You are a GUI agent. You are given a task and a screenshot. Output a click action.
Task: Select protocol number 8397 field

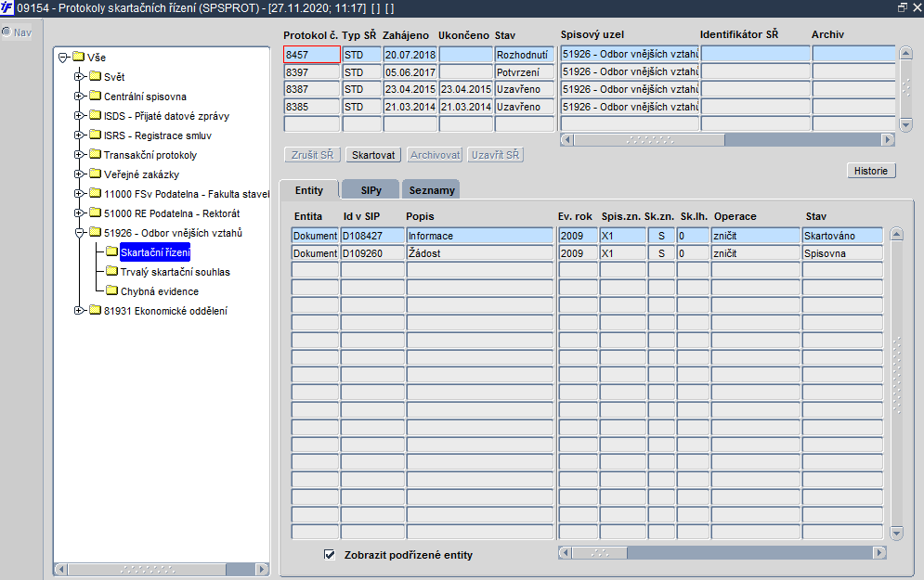click(311, 71)
